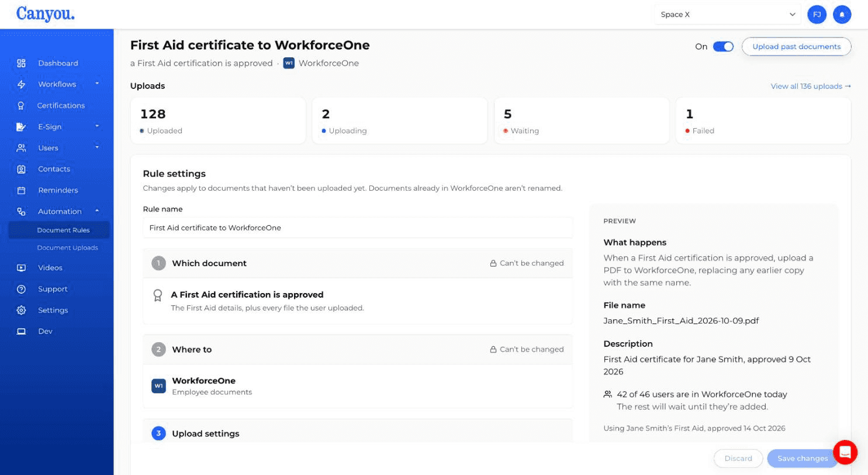Open the Space X workspace dropdown

pos(728,15)
